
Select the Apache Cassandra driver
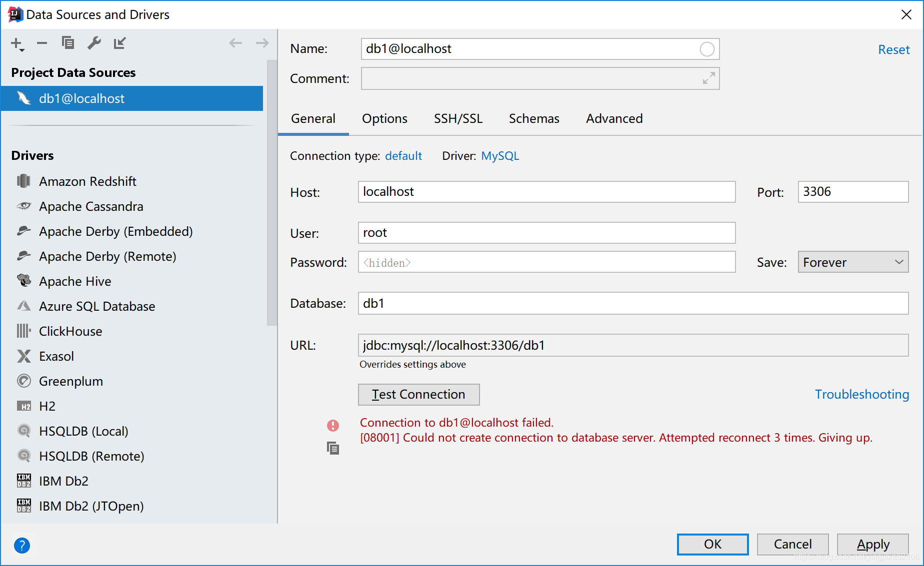[132, 206]
